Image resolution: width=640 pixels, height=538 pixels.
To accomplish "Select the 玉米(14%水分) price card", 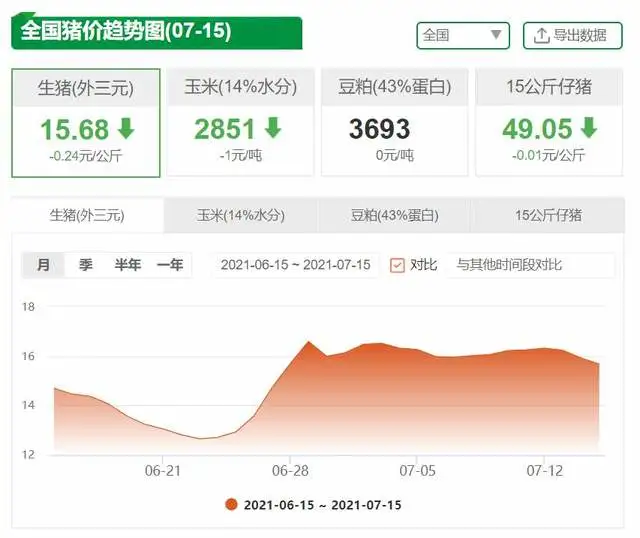I will [240, 122].
